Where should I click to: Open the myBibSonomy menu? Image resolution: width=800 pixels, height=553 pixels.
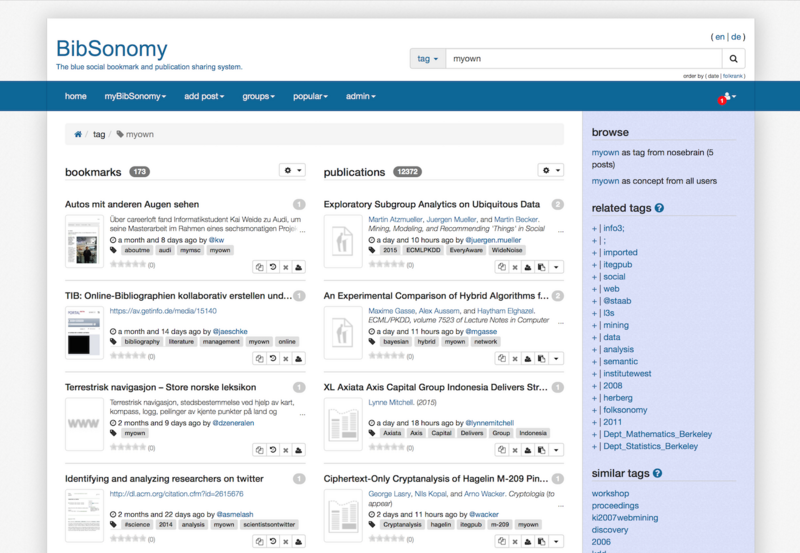coord(136,96)
